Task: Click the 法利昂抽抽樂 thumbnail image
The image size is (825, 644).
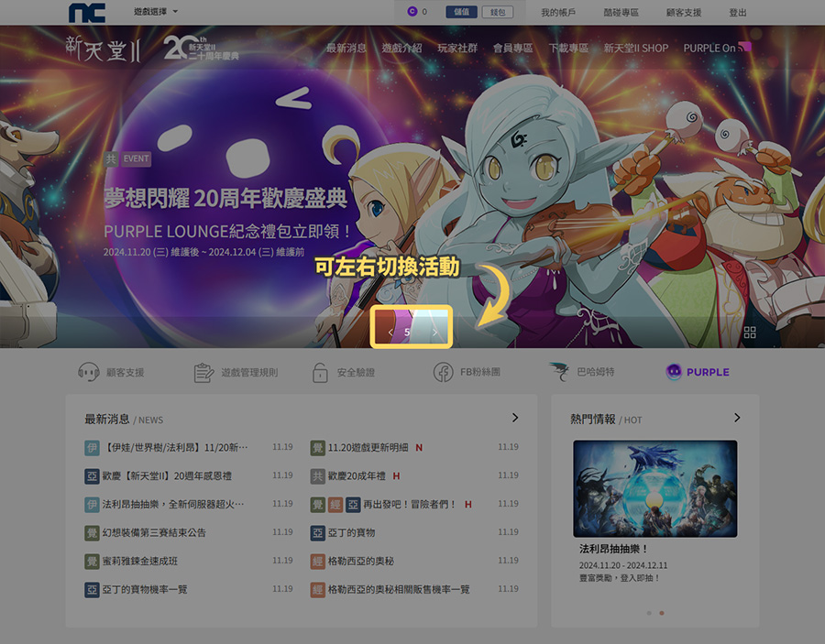Action: [x=654, y=488]
